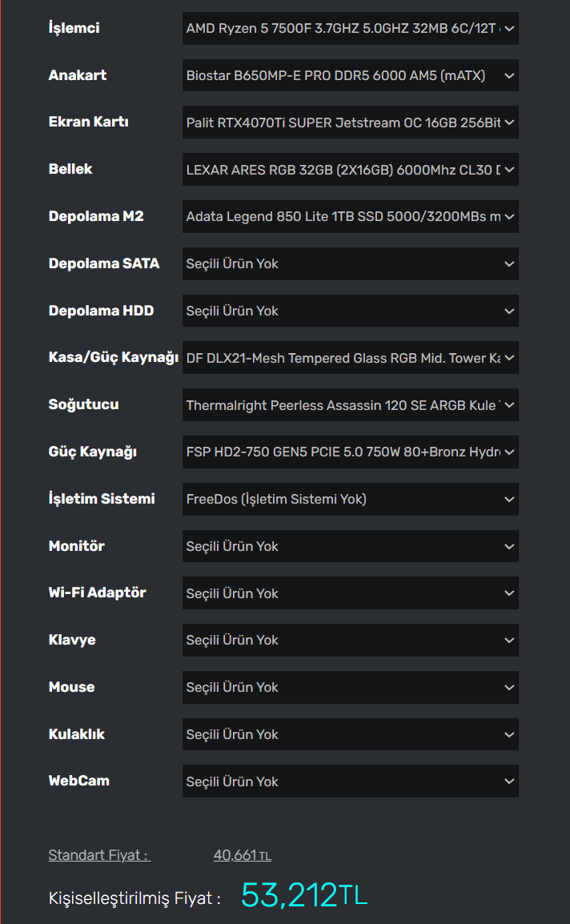The image size is (570, 924).
Task: Click the Depolama M2 chevron arrow
Action: 510,217
